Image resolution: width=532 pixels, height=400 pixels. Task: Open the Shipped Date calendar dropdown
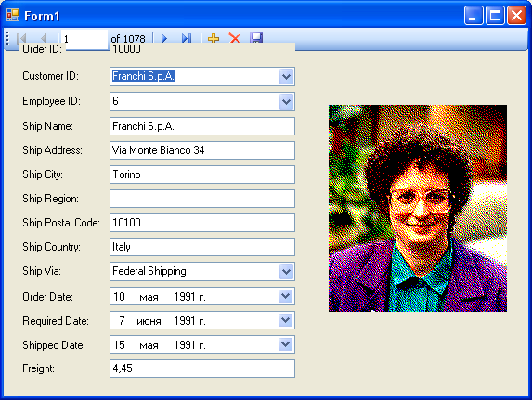(x=286, y=344)
